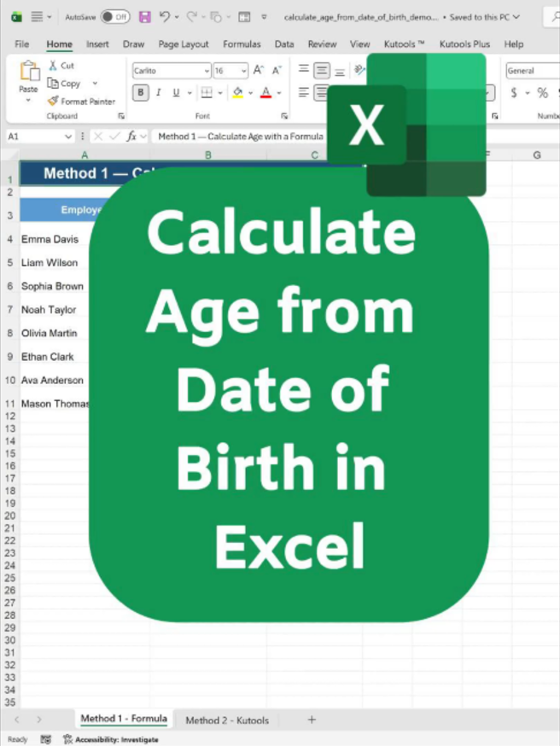This screenshot has height=746, width=560.
Task: Click the Excel app icon in title bar
Action: click(x=17, y=17)
